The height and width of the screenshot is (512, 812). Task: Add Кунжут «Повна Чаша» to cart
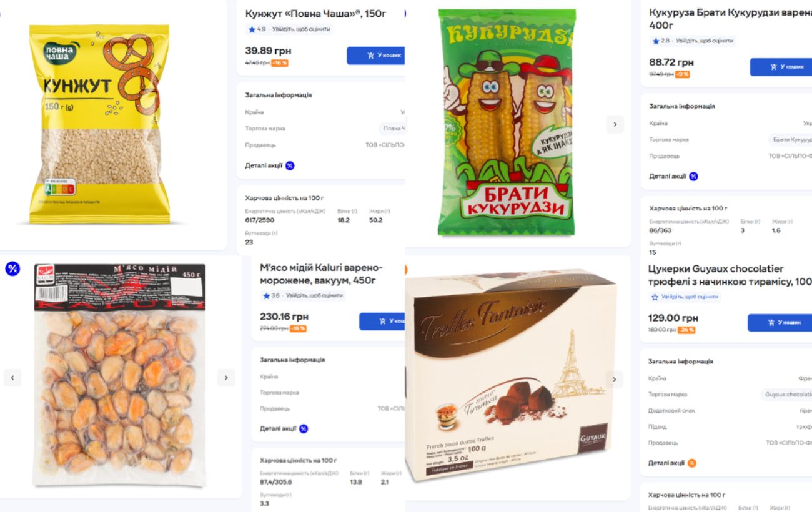(x=377, y=56)
